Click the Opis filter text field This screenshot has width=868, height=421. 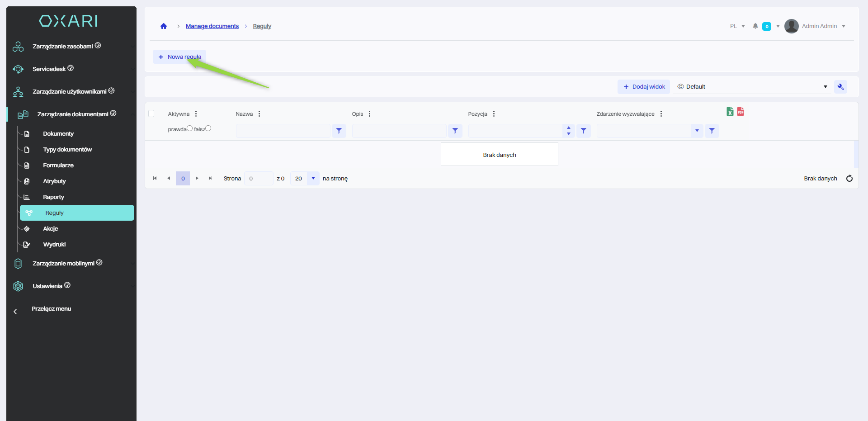(x=399, y=131)
